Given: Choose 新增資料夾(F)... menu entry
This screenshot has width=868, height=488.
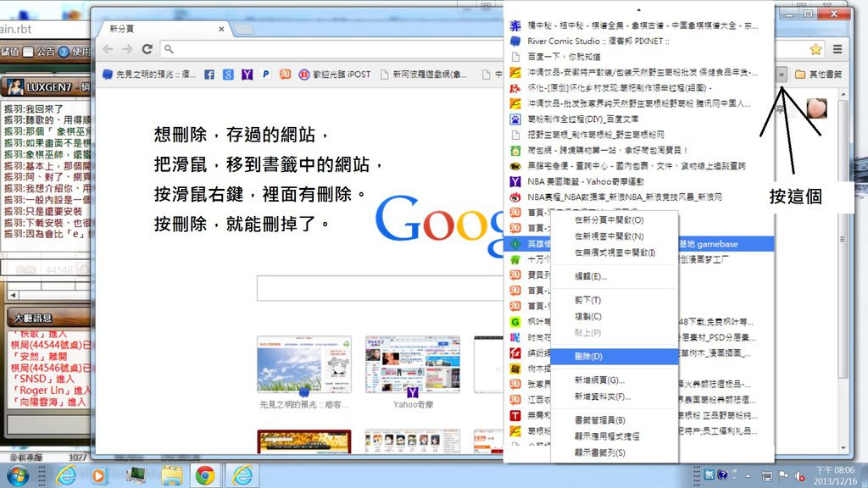Looking at the screenshot, I should (x=615, y=396).
